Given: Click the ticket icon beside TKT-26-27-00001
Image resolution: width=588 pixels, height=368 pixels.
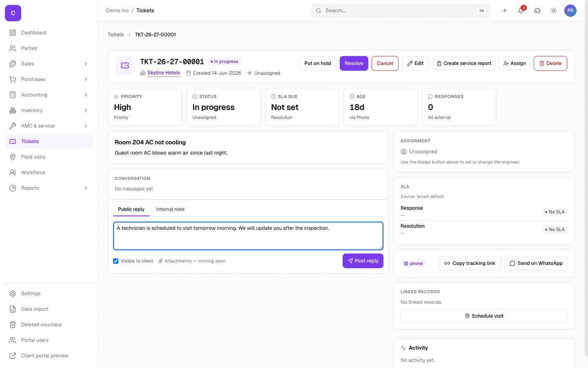Looking at the screenshot, I should click(x=125, y=65).
